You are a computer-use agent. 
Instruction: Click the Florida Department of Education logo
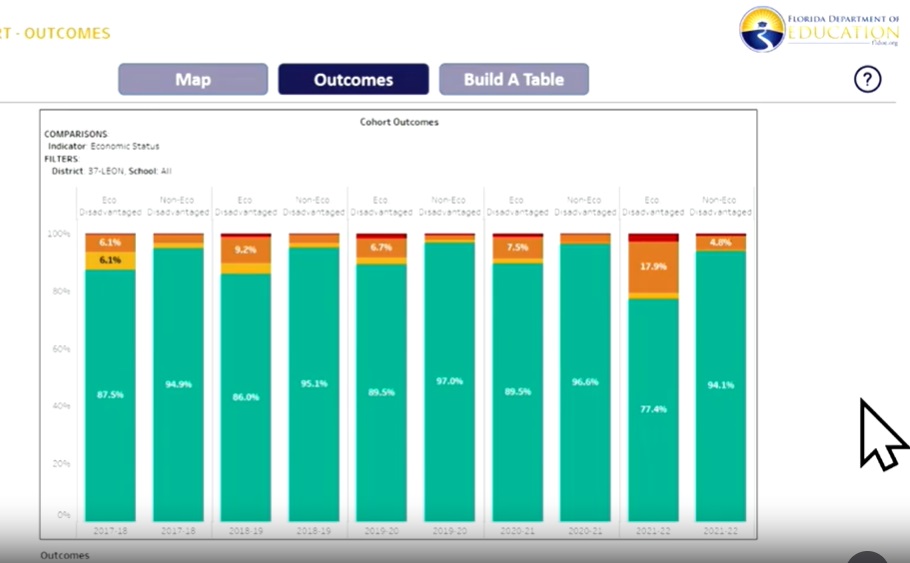coord(818,29)
